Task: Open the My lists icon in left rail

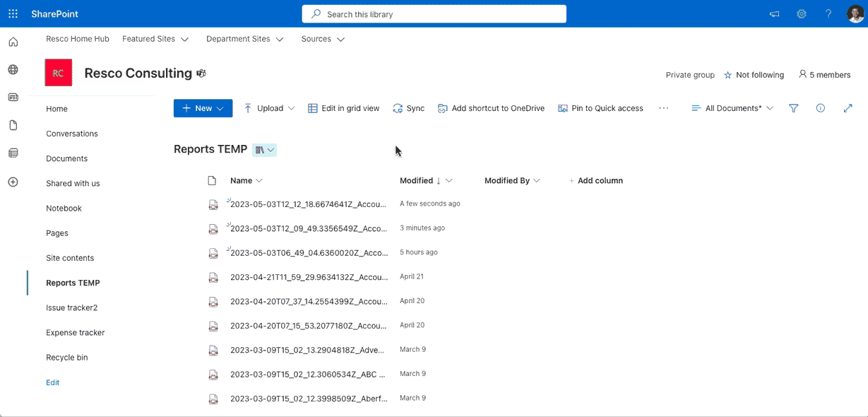Action: 13,153
